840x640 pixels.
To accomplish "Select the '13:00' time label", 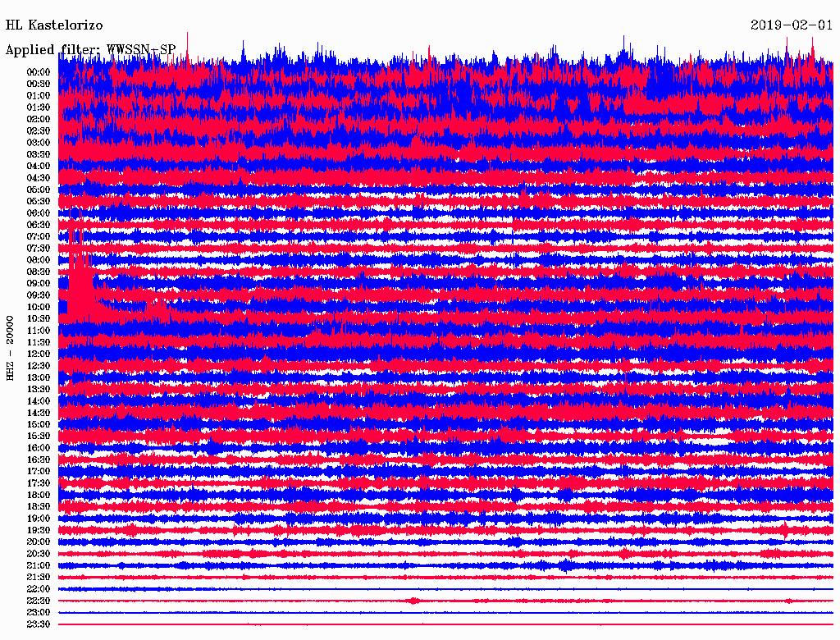I will click(39, 378).
